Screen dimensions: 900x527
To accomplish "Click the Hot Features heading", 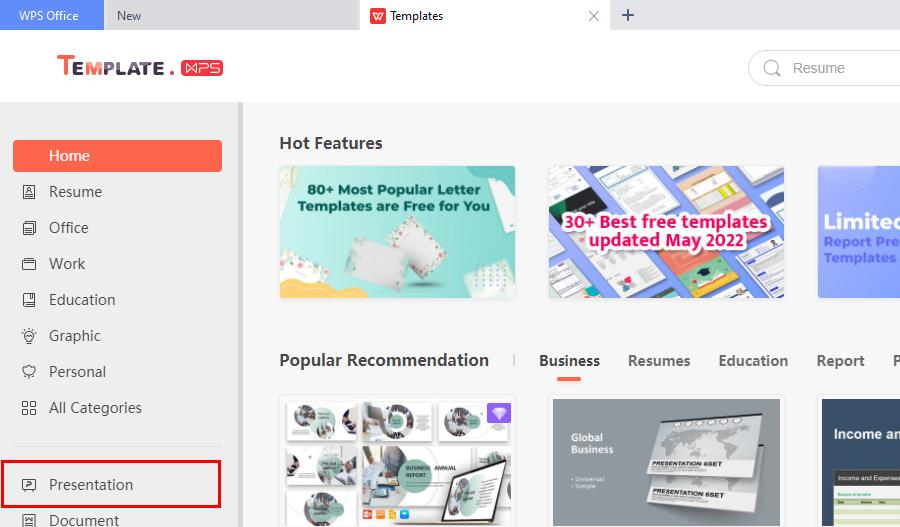I will tap(331, 143).
